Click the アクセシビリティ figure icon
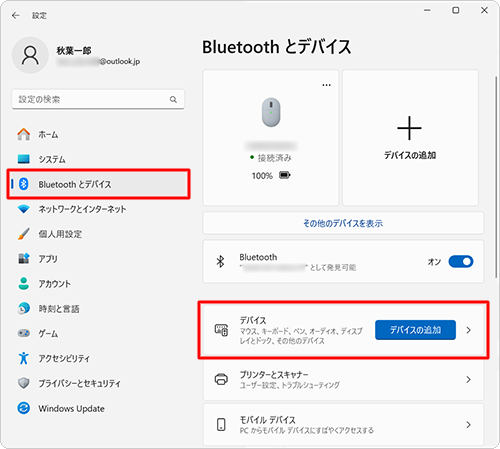This screenshot has height=449, width=500. pos(24,358)
